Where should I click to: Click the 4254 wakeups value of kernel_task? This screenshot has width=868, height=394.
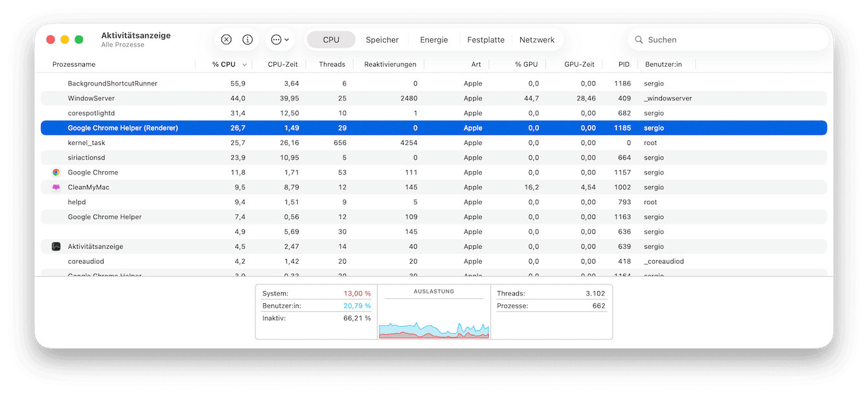(409, 143)
